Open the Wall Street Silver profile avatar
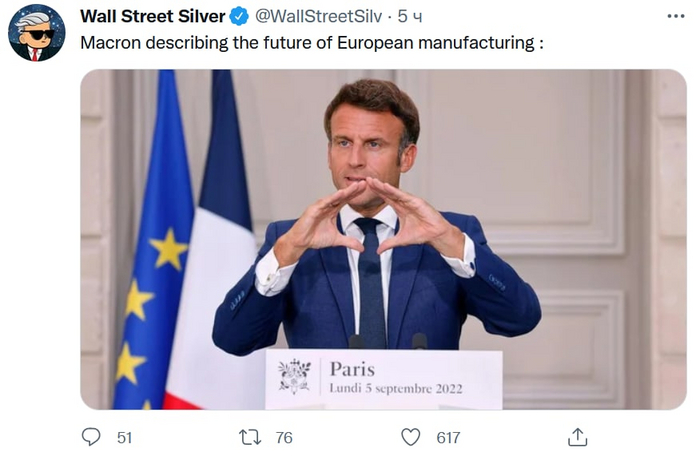 [37, 33]
